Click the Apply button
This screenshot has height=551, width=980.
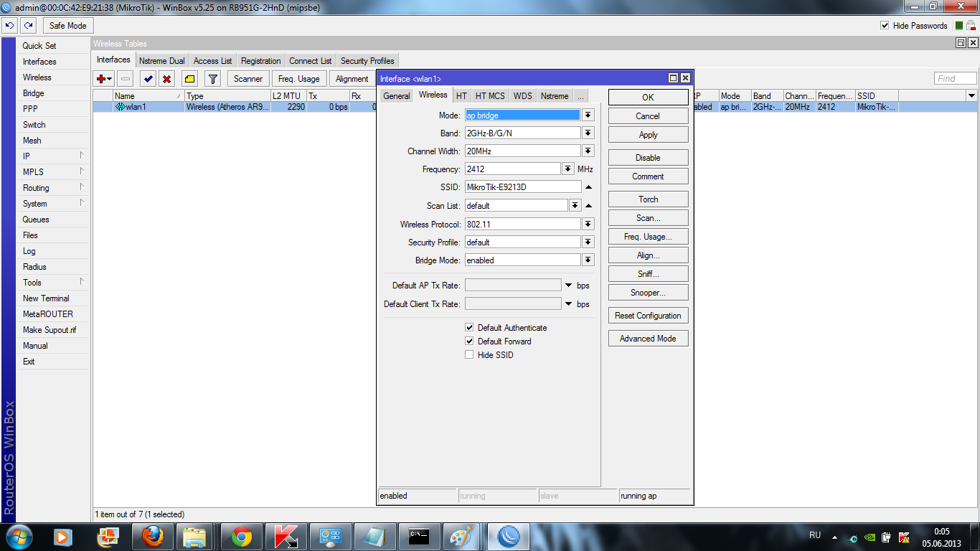pos(648,135)
